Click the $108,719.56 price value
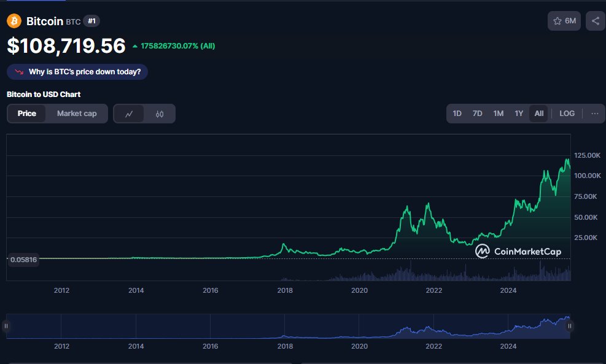The image size is (606, 364). [x=66, y=46]
